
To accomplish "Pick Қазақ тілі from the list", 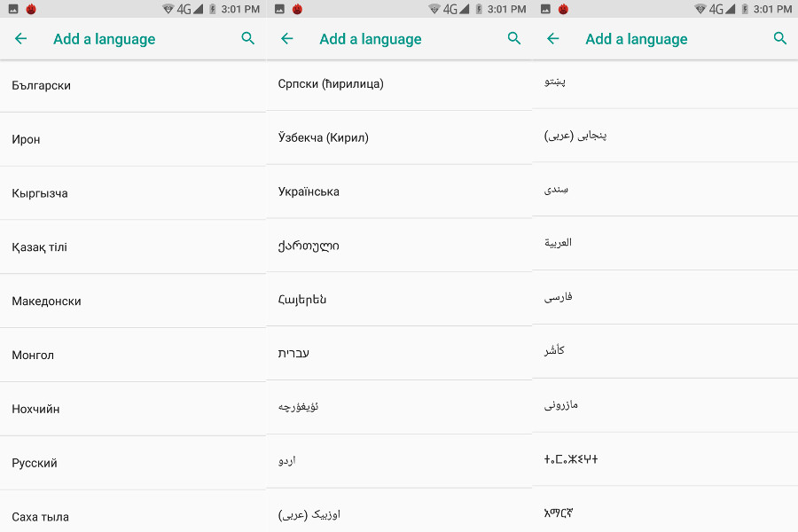I will click(133, 247).
